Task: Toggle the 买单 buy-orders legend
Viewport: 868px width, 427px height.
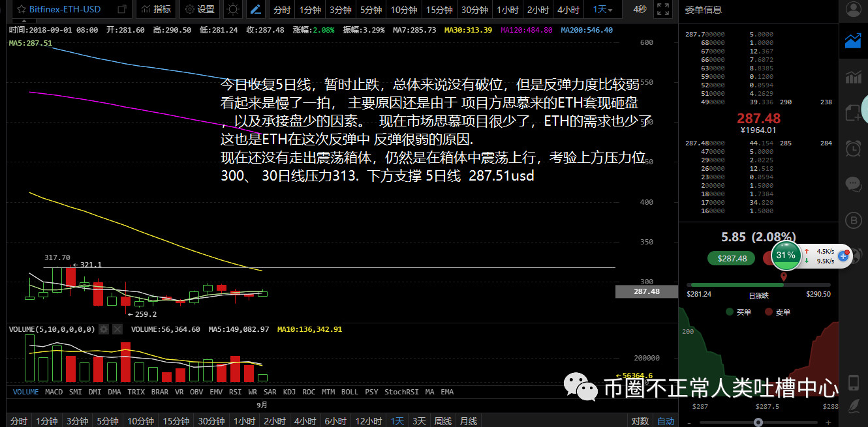Action: click(x=738, y=312)
